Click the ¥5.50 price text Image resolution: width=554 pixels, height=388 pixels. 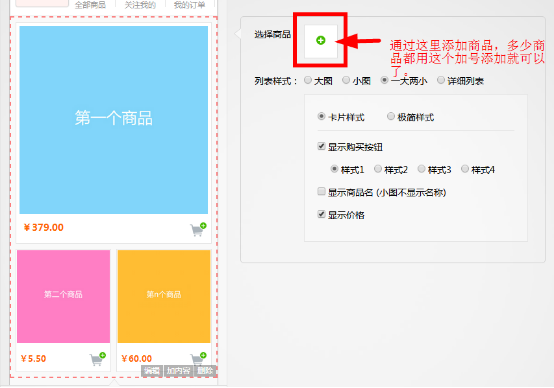34,359
